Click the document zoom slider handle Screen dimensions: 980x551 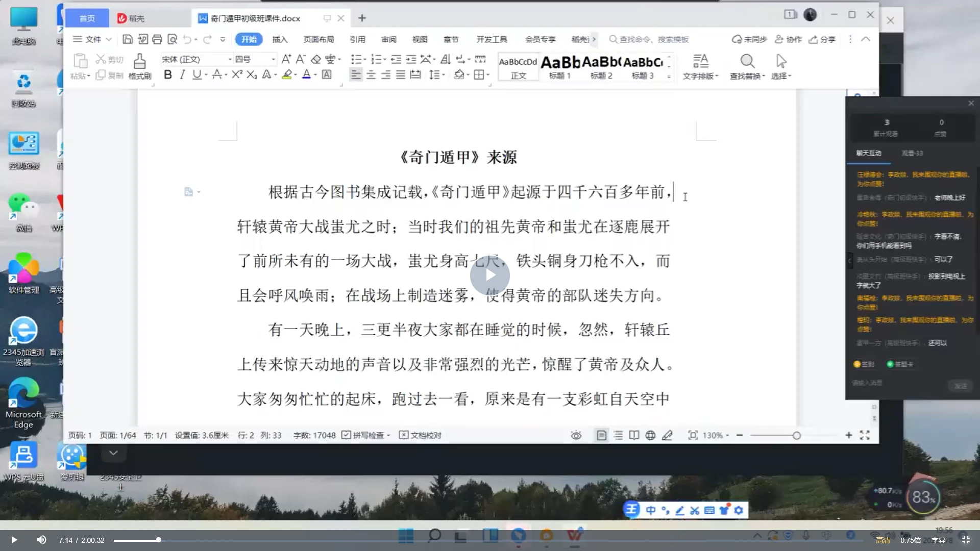coord(796,435)
